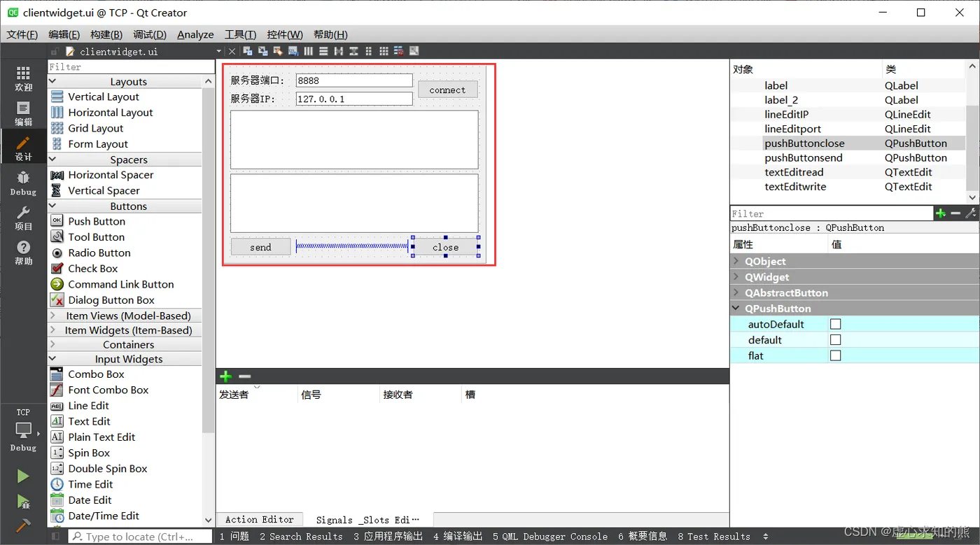The width and height of the screenshot is (980, 545).
Task: Apply Lay Out Vertically from toolbar
Action: pyautogui.click(x=323, y=51)
